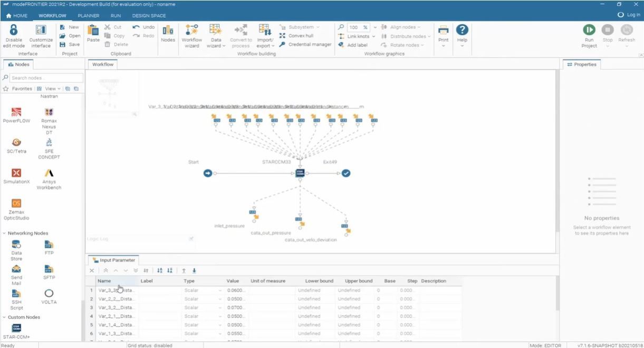
Task: Click the Print icon
Action: [x=444, y=30]
